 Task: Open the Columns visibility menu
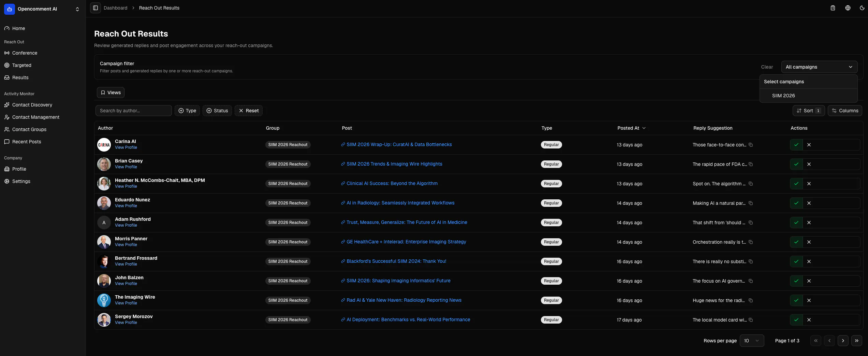(845, 111)
